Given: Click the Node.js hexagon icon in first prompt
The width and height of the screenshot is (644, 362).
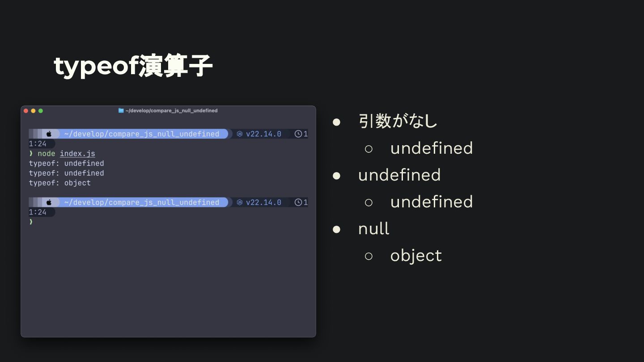Looking at the screenshot, I should (x=240, y=134).
